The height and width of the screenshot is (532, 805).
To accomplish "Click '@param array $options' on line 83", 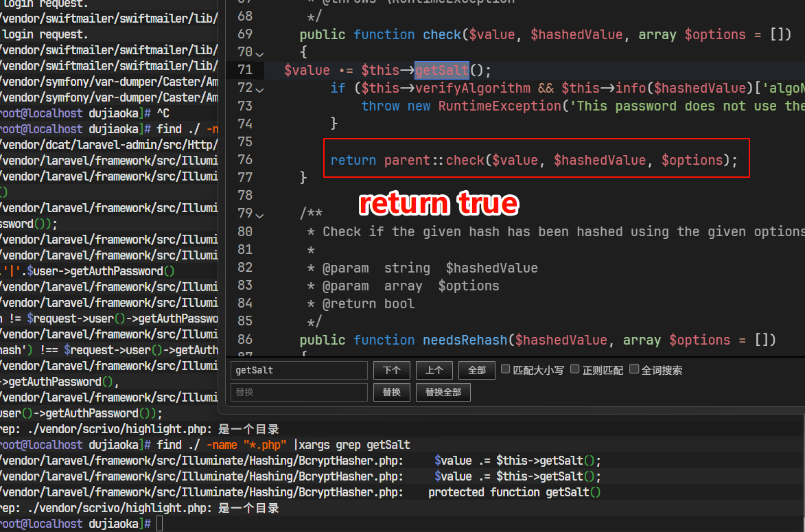I will click(410, 286).
